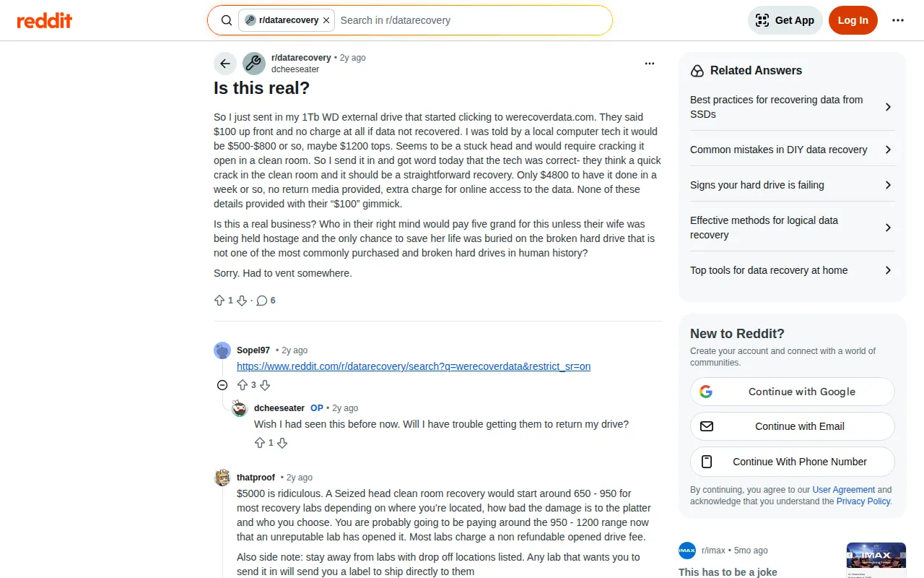Screen dimensions: 924x578
Task: Go back using the arrow button
Action: coord(225,64)
